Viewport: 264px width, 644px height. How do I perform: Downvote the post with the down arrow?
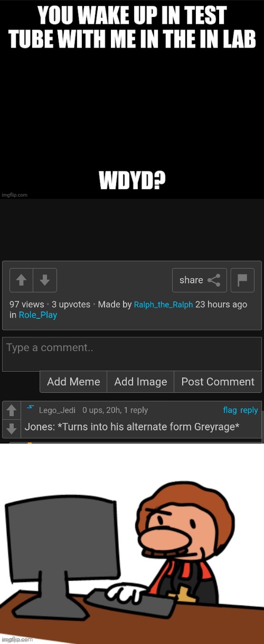pyautogui.click(x=45, y=280)
